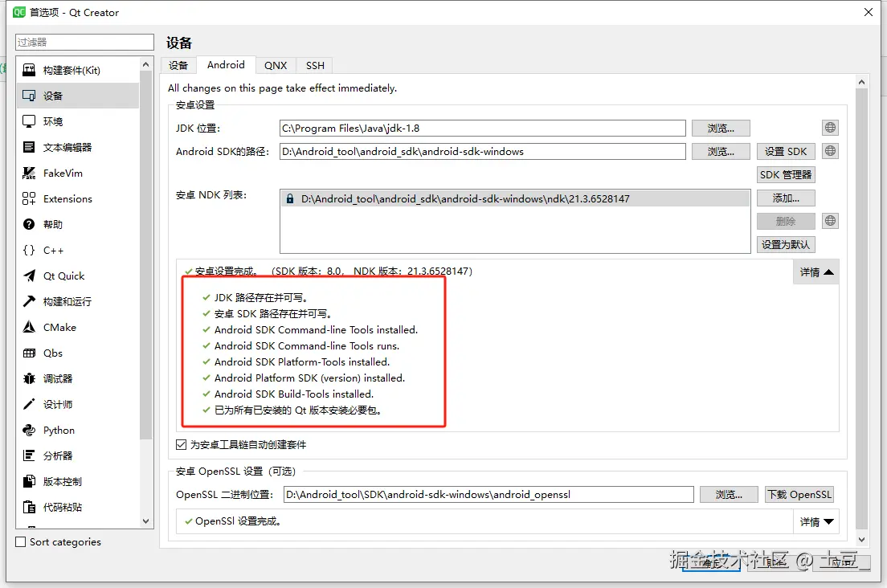Click 浏览 button for OpenSSL location
887x588 pixels.
point(729,495)
